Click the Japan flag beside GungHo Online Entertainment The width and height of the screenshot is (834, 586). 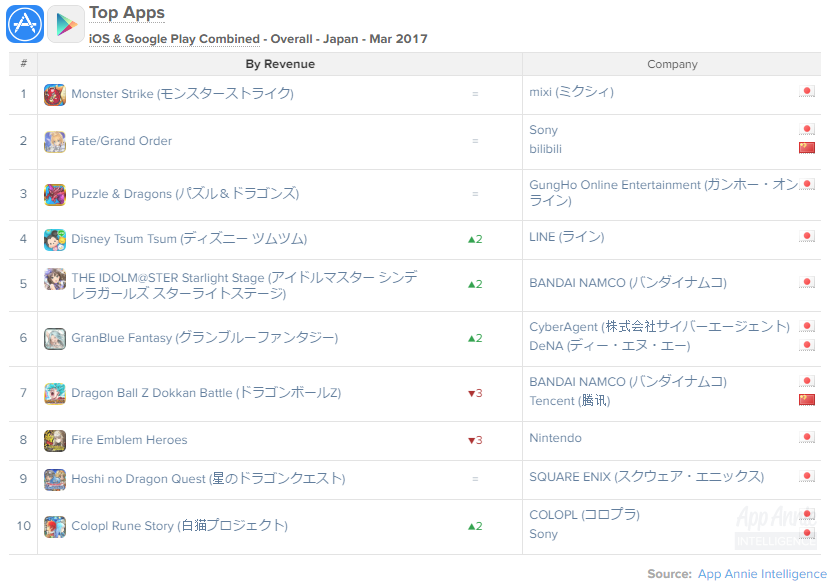tap(807, 185)
